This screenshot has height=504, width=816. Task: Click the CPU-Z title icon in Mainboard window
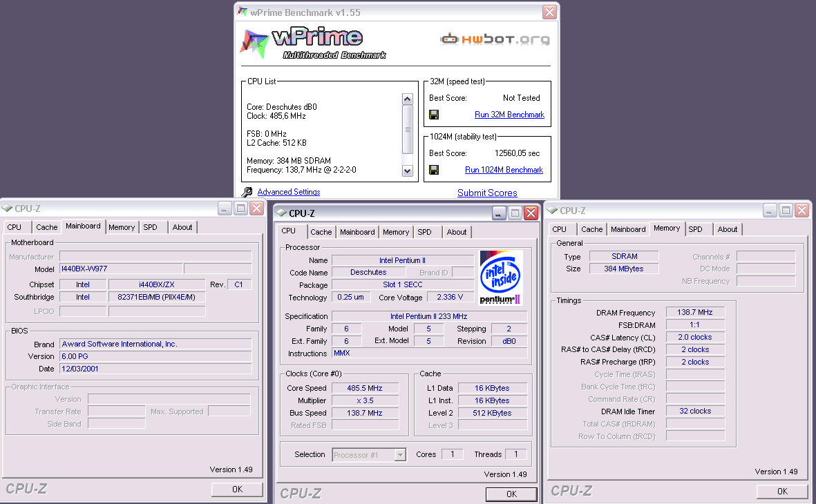coord(8,209)
